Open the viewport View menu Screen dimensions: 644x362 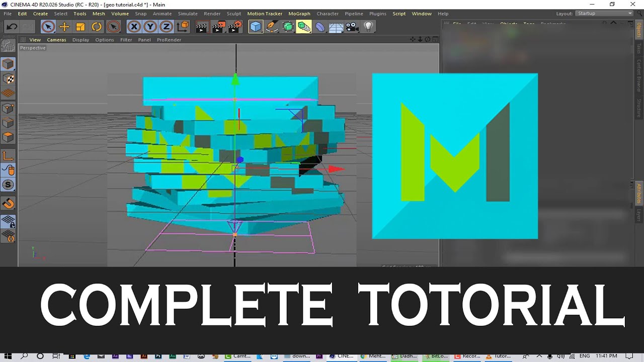point(35,40)
